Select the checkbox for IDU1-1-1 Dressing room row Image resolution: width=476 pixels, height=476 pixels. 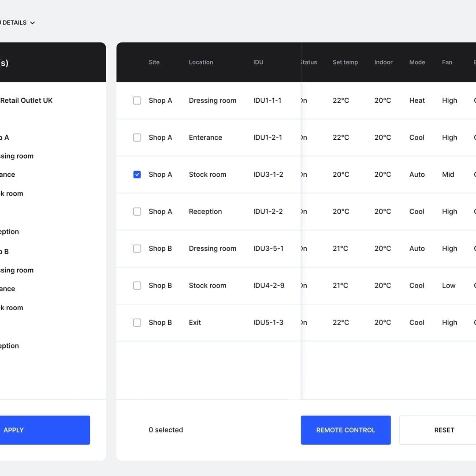(137, 100)
